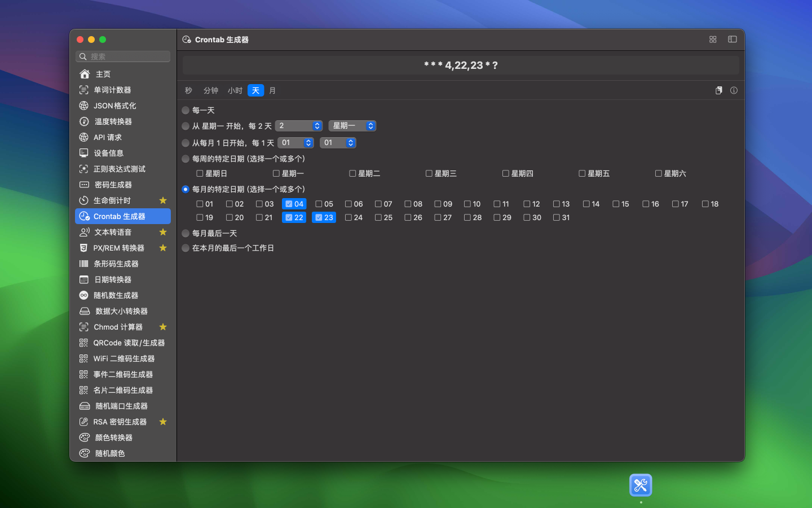Viewport: 812px width, 508px height.
Task: Click the QRCode 读取/生成器 sidebar icon
Action: [84, 343]
